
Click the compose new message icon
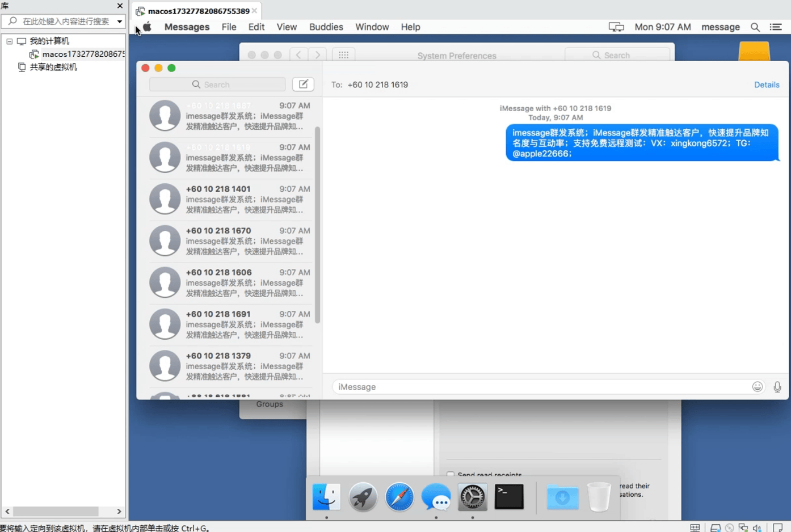(303, 85)
